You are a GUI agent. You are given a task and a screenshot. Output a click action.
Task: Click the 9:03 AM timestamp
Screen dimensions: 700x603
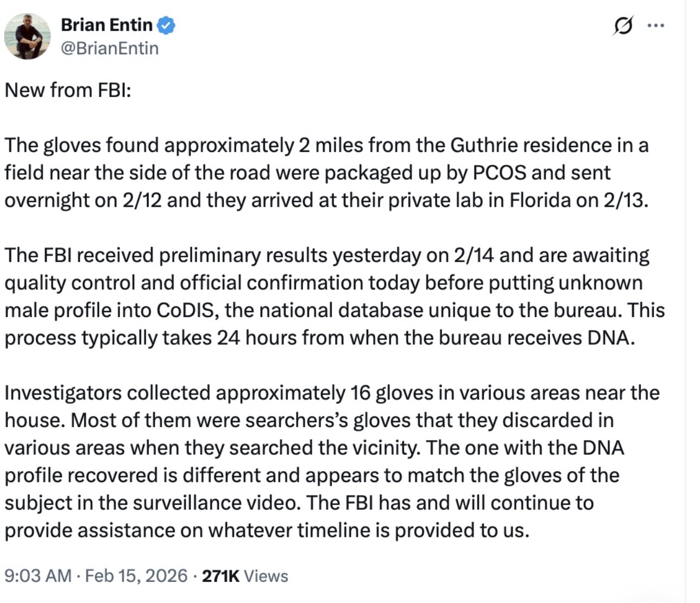38,575
